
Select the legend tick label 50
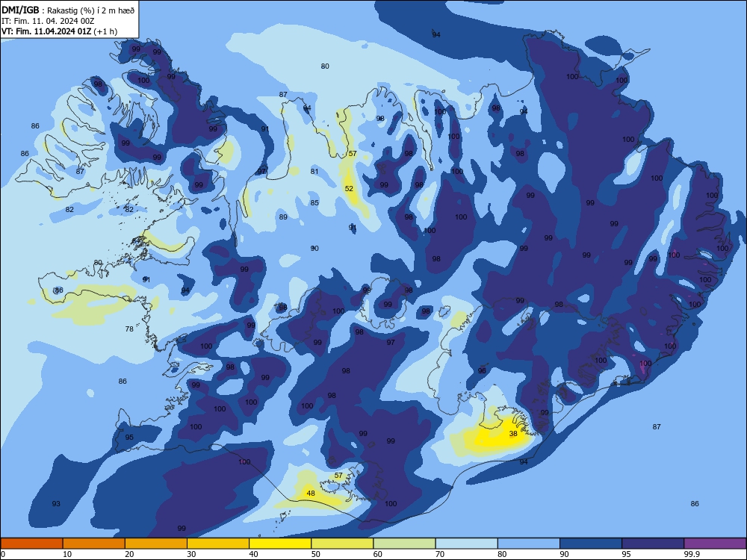[x=316, y=554]
